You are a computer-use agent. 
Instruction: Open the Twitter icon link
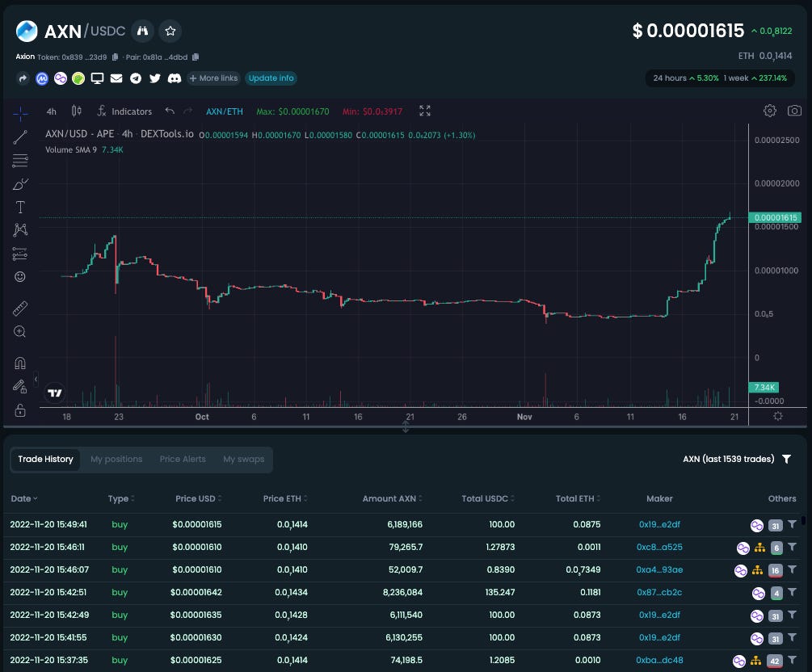click(155, 78)
